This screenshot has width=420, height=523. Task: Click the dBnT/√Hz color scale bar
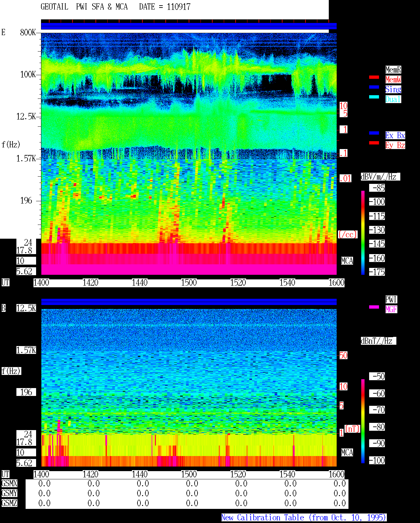click(363, 421)
